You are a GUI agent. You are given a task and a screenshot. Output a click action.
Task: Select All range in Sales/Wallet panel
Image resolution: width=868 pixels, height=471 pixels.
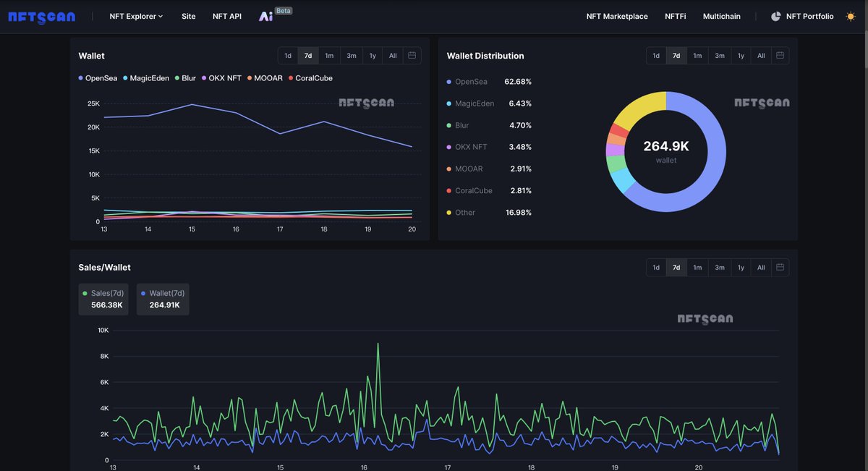point(761,267)
